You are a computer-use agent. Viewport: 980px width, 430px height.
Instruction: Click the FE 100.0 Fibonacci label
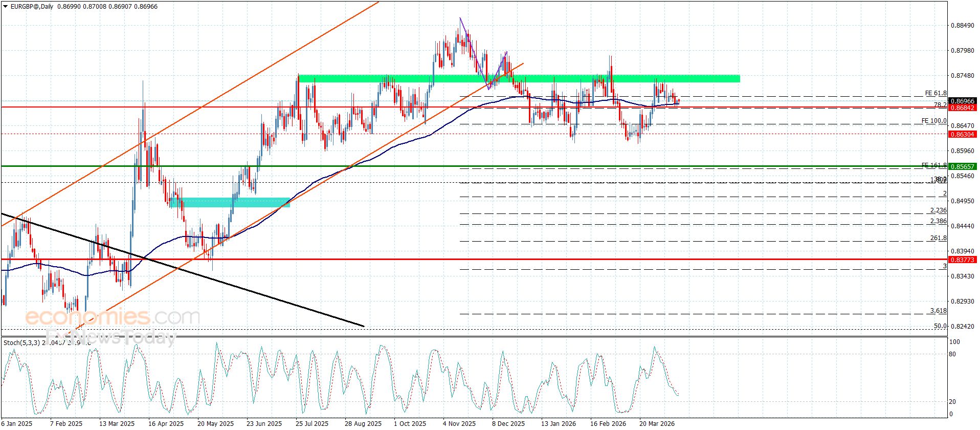[933, 121]
